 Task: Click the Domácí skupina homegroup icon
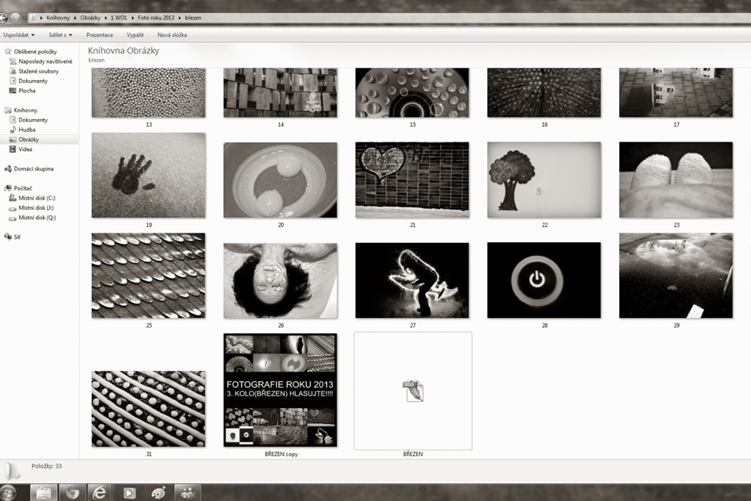tap(8, 169)
